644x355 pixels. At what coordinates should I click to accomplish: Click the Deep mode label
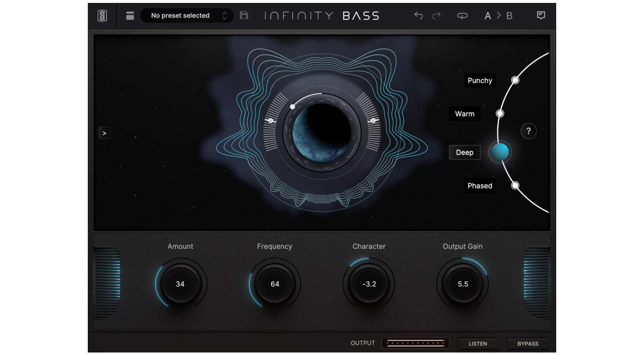click(x=465, y=152)
